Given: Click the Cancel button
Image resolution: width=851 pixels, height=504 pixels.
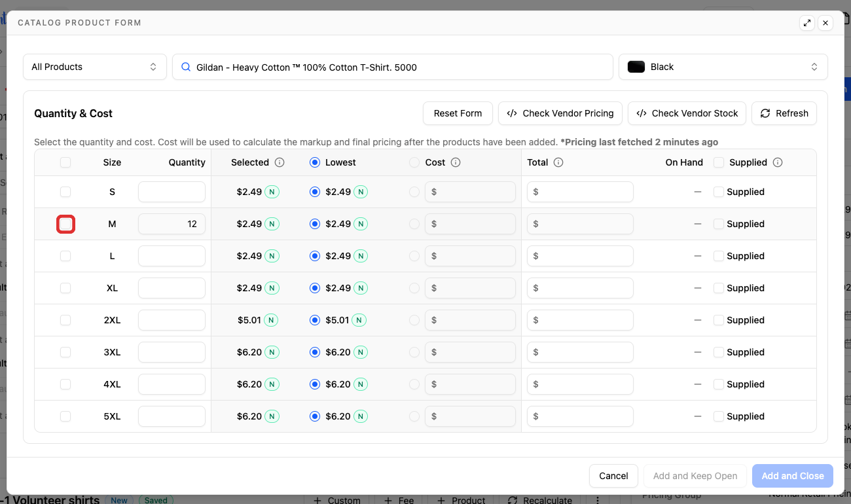Looking at the screenshot, I should (x=613, y=476).
